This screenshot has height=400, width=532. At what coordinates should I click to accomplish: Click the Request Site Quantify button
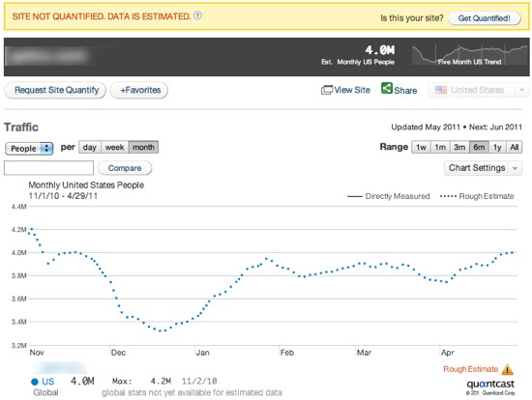pyautogui.click(x=55, y=90)
